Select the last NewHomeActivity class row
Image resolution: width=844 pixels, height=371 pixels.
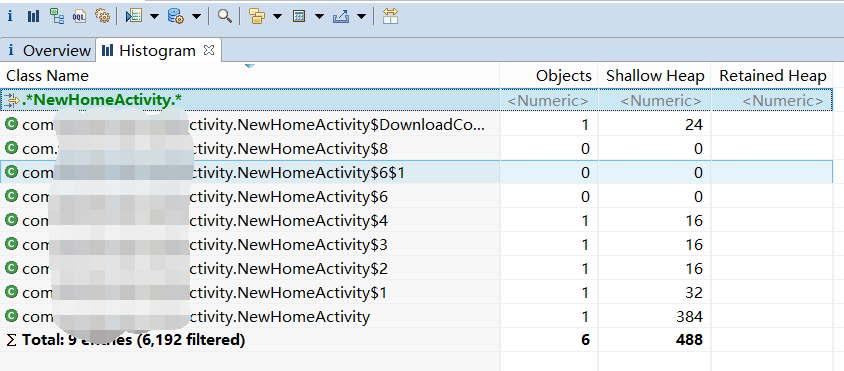[417, 316]
